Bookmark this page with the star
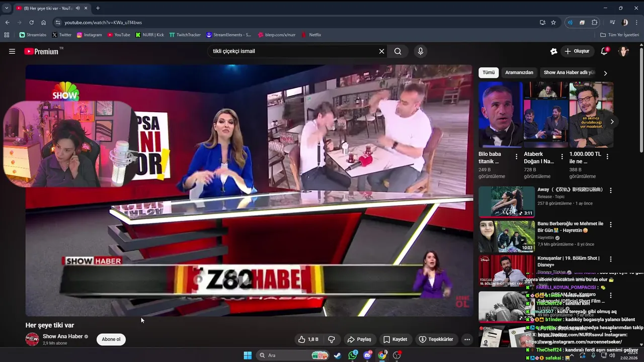This screenshot has height=362, width=644. 553,23
